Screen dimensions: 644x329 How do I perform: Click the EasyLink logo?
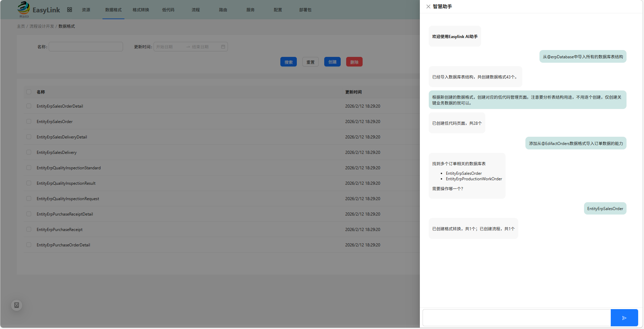click(38, 10)
